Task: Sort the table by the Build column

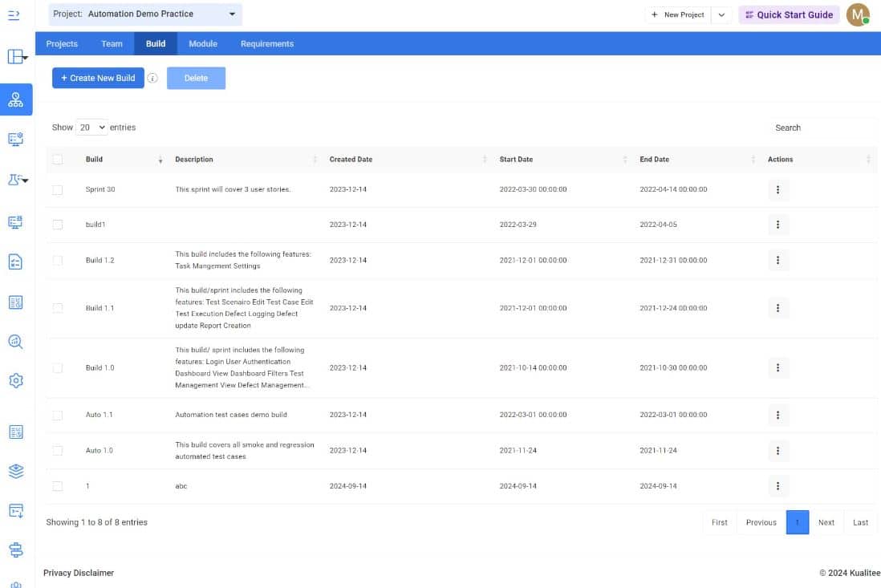Action: (x=123, y=160)
